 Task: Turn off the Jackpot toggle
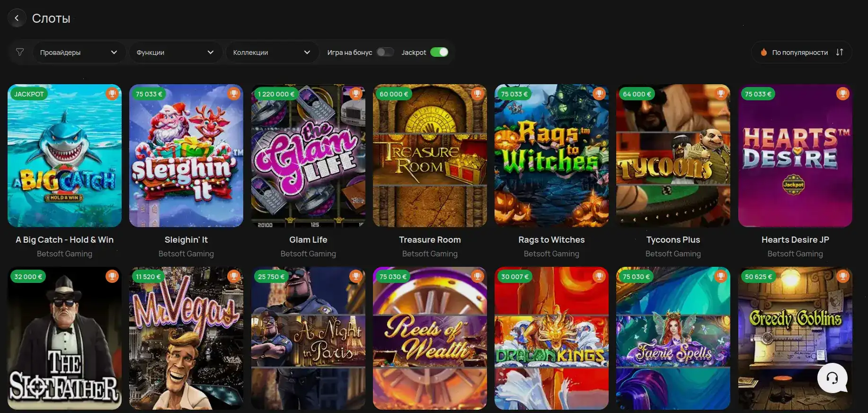point(439,52)
